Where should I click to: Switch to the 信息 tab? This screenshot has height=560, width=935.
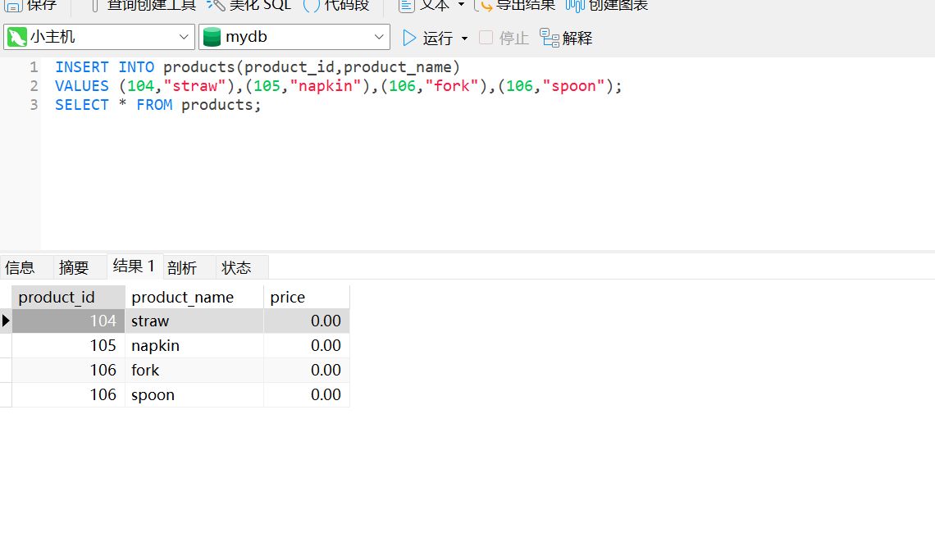coord(21,267)
